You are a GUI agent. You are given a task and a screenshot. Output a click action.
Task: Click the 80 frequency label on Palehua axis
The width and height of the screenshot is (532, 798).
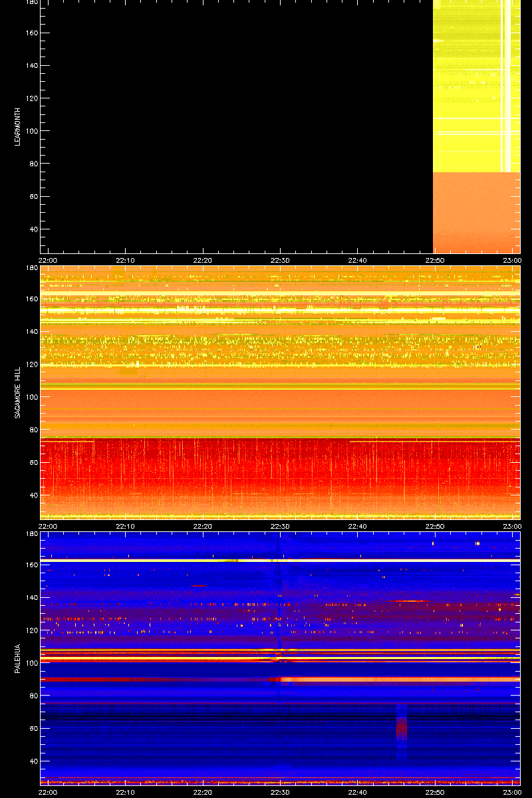pyautogui.click(x=33, y=696)
